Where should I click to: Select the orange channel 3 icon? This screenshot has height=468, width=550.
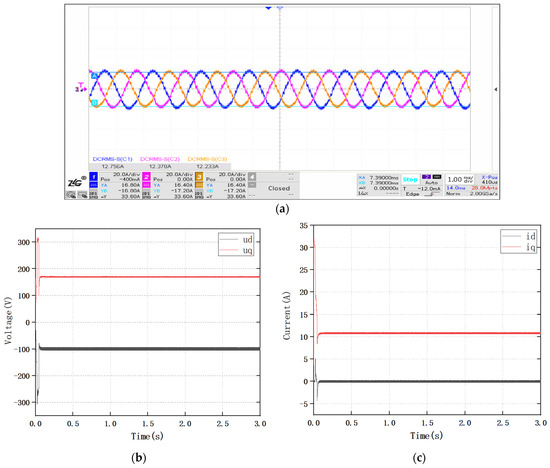click(199, 177)
